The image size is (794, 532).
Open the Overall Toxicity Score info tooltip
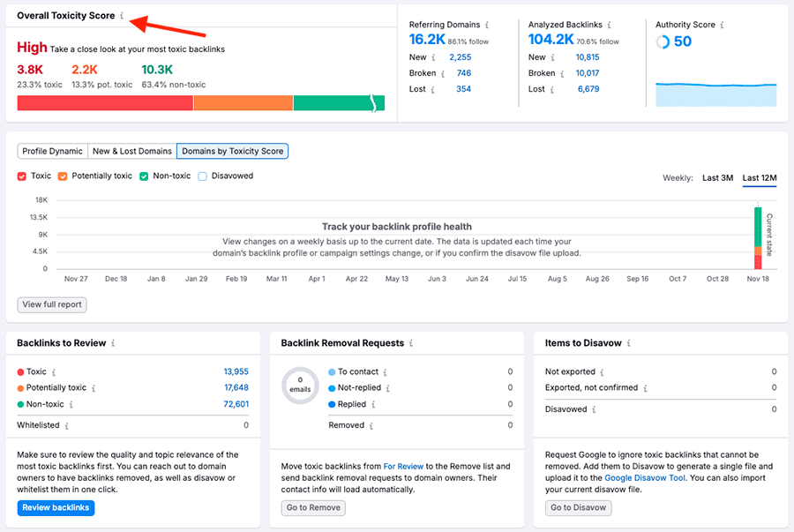click(x=120, y=16)
